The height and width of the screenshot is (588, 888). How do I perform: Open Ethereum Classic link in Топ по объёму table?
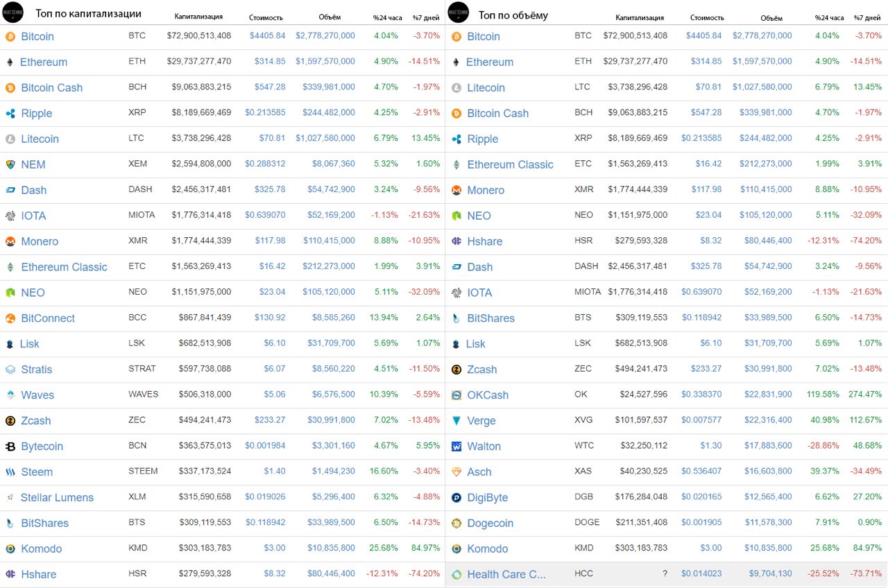tap(510, 164)
